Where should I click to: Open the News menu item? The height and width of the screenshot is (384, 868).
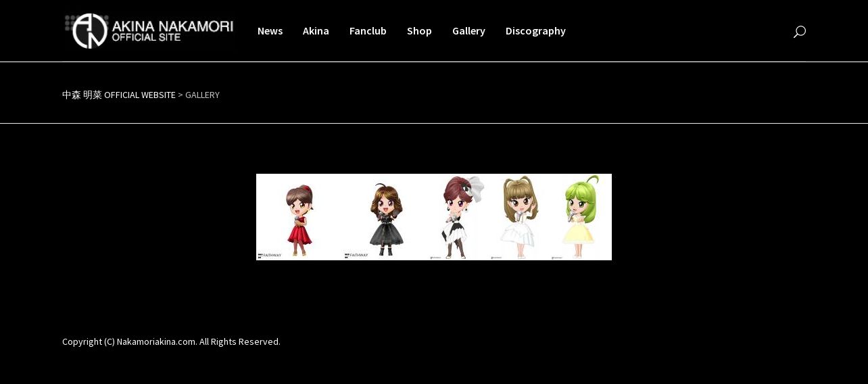click(270, 30)
